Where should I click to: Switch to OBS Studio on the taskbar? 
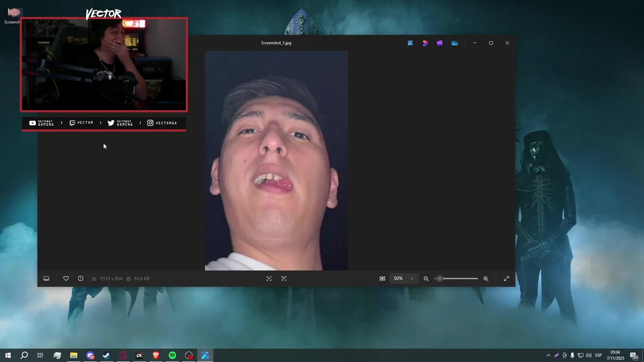189,355
